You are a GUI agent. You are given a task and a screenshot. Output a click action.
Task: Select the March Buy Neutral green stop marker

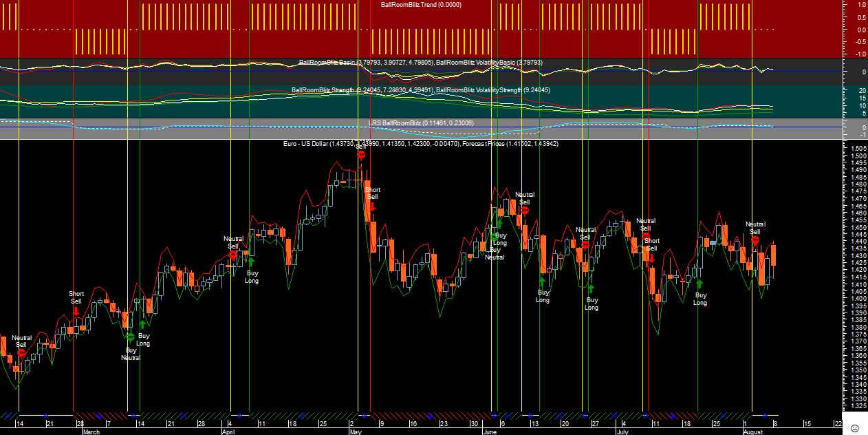[x=131, y=337]
